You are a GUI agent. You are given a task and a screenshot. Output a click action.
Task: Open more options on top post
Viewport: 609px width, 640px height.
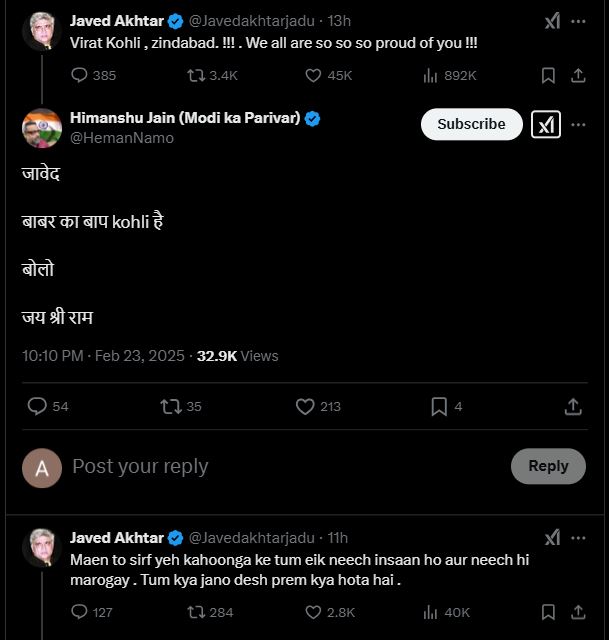(578, 21)
